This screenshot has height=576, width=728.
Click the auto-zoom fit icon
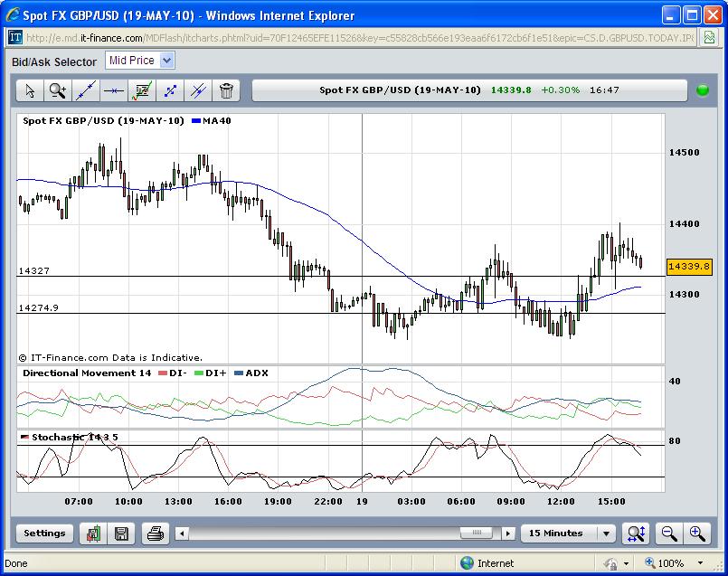(x=636, y=534)
